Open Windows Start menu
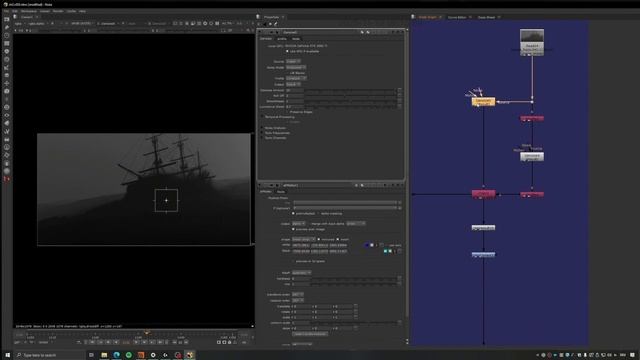Image resolution: width=640 pixels, height=360 pixels. click(7, 355)
